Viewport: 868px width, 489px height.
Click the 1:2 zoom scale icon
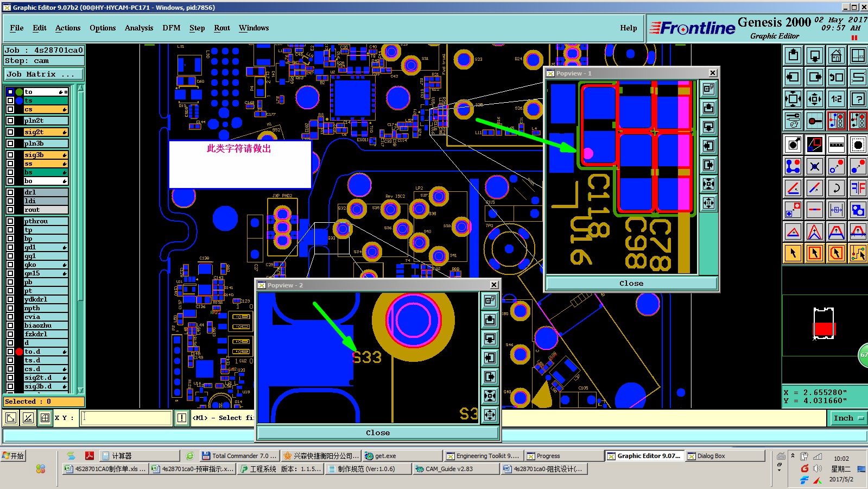837,99
